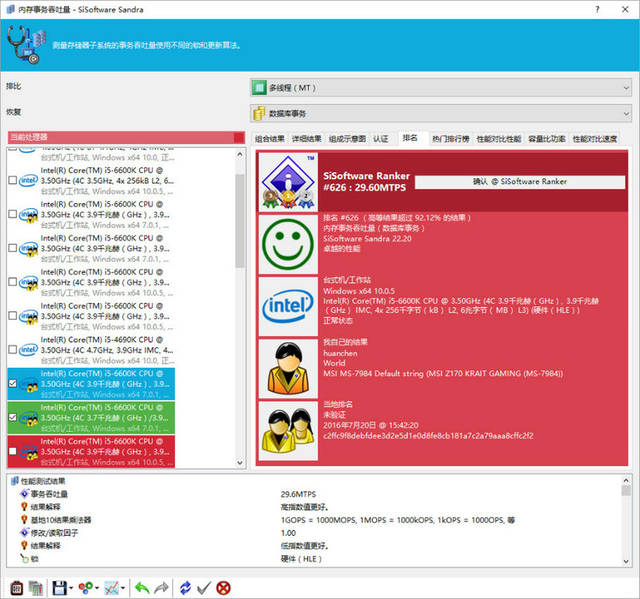Click the red benchmark engine icon

(17, 586)
